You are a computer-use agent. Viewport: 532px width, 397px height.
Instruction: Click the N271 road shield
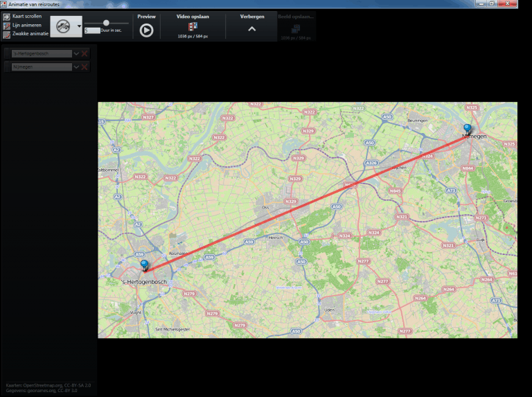click(481, 218)
